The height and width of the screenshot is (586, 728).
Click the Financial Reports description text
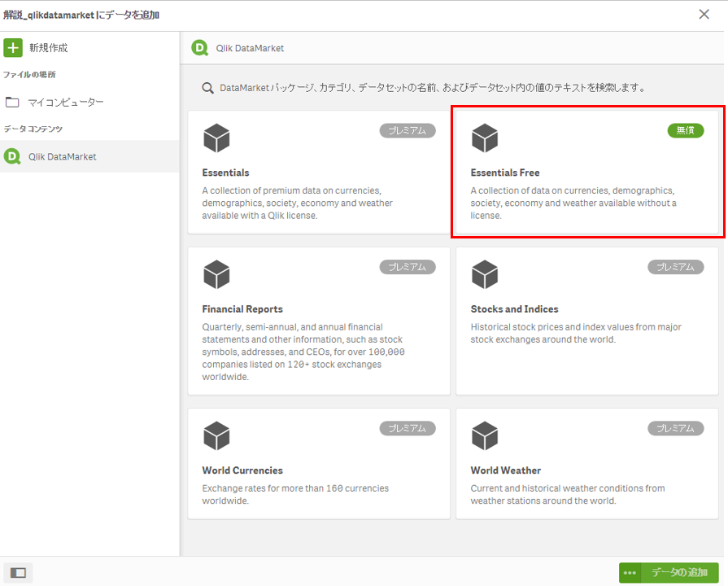[303, 352]
